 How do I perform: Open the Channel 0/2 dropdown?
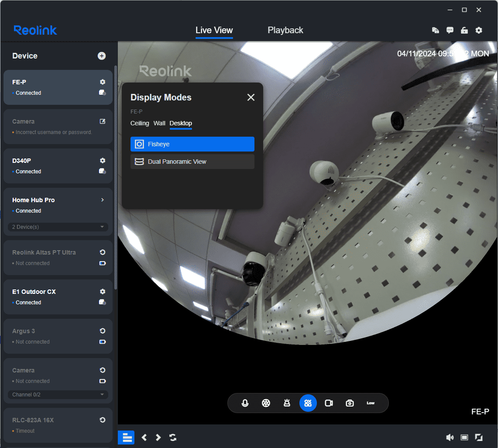click(58, 395)
